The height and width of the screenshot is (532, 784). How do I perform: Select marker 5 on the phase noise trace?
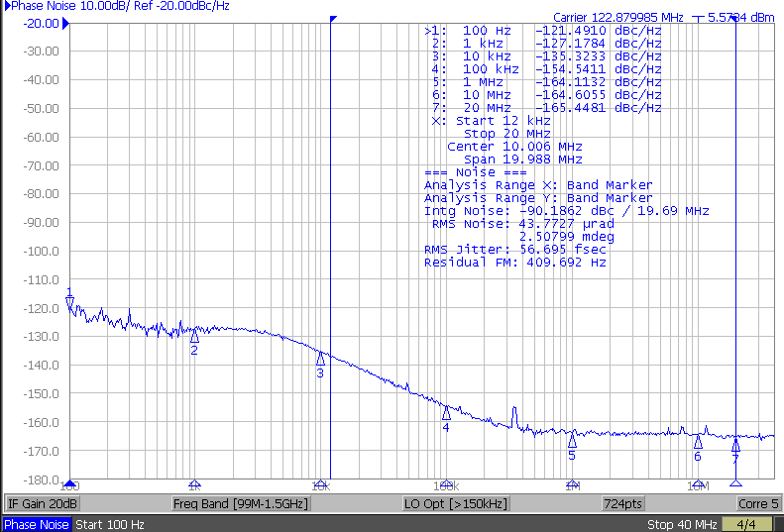pos(572,441)
